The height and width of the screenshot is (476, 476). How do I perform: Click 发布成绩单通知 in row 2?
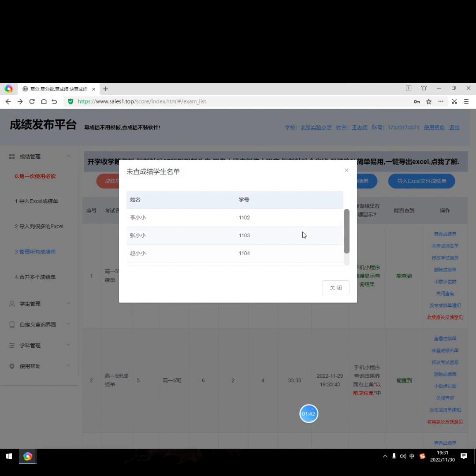[445, 410]
